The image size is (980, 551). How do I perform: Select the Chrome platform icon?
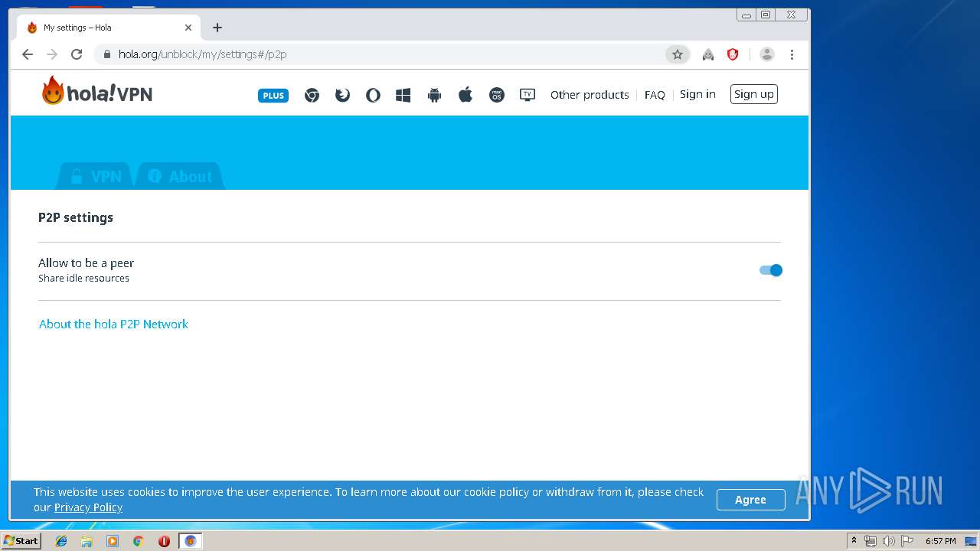[x=312, y=96]
